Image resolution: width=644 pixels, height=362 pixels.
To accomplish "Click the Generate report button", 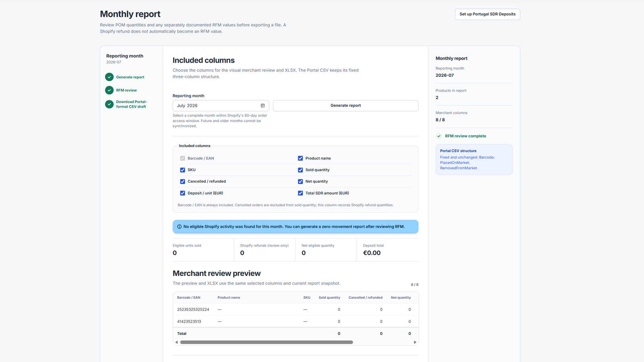I will coord(345,106).
